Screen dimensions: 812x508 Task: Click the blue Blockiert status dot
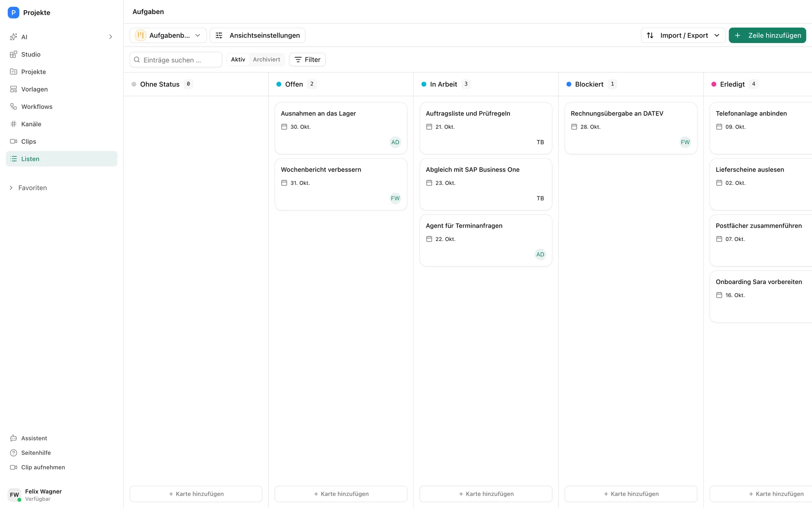click(569, 84)
